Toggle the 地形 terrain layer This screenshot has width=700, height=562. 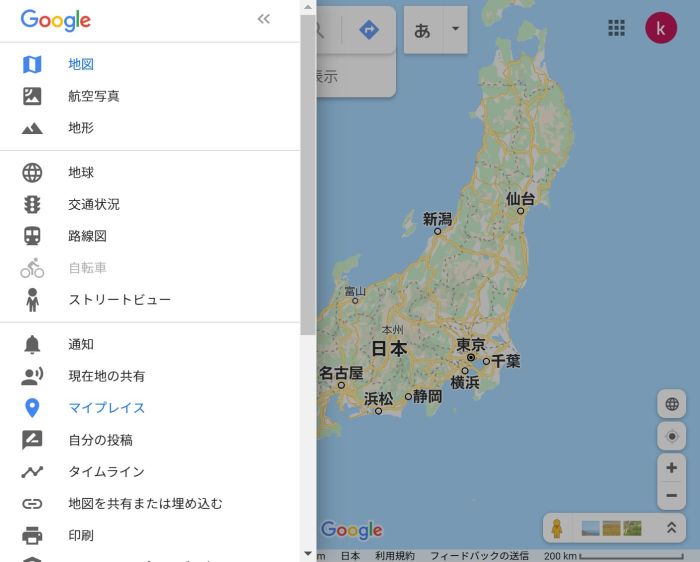coord(81,128)
